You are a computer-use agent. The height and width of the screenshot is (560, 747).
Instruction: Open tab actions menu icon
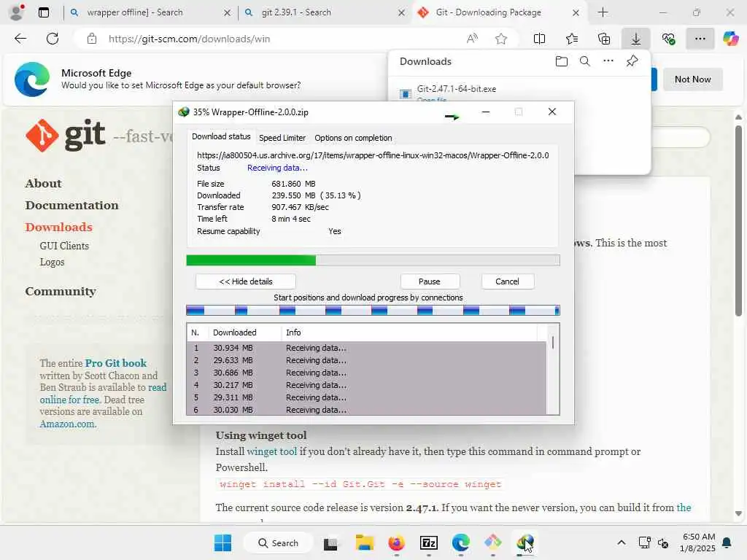pyautogui.click(x=44, y=12)
